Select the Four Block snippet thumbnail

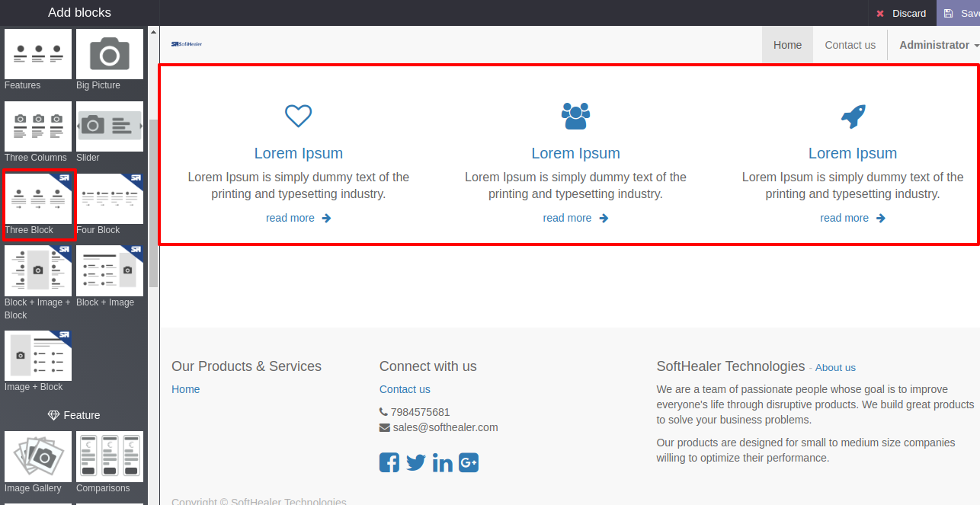pos(110,199)
